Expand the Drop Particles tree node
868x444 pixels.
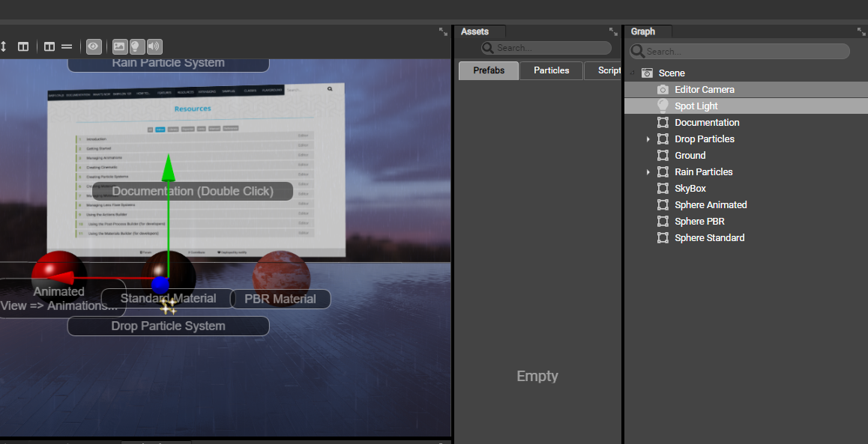tap(648, 139)
